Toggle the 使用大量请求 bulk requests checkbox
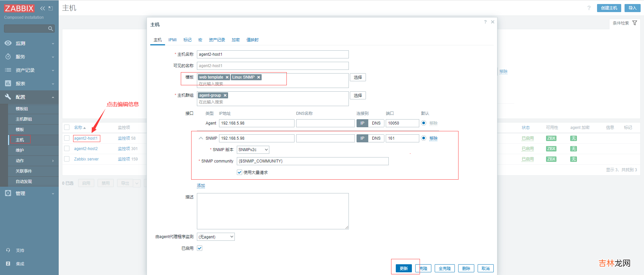 (239, 172)
